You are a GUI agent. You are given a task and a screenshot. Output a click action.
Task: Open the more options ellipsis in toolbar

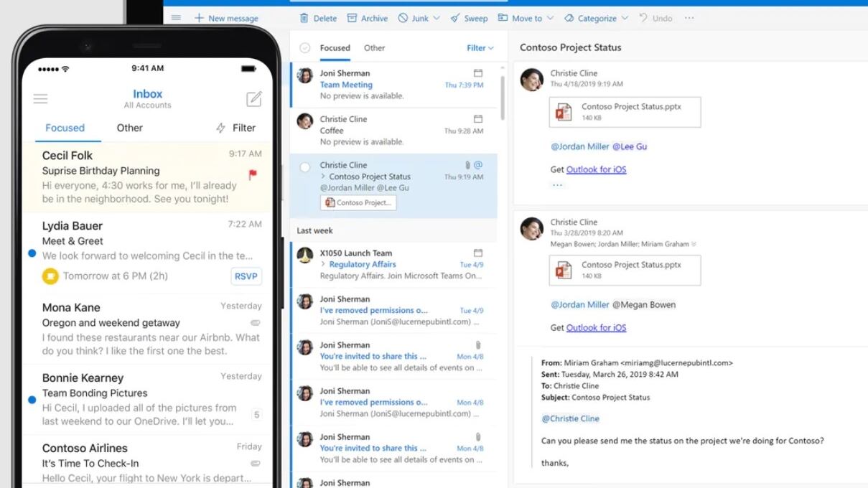click(689, 18)
